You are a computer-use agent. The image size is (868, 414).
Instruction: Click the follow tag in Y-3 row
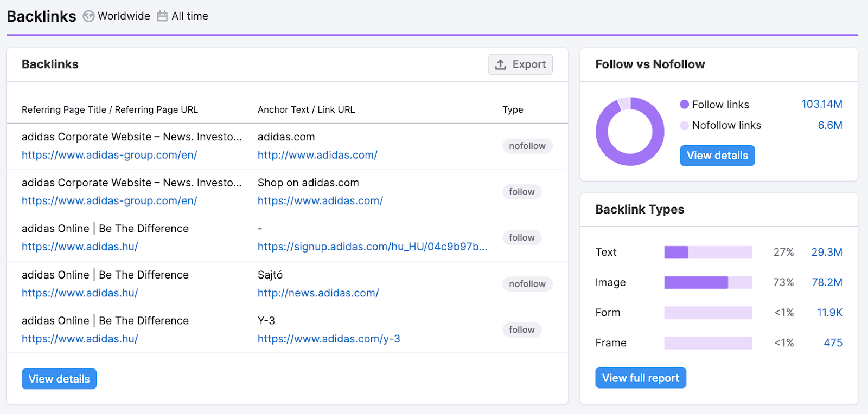point(522,329)
